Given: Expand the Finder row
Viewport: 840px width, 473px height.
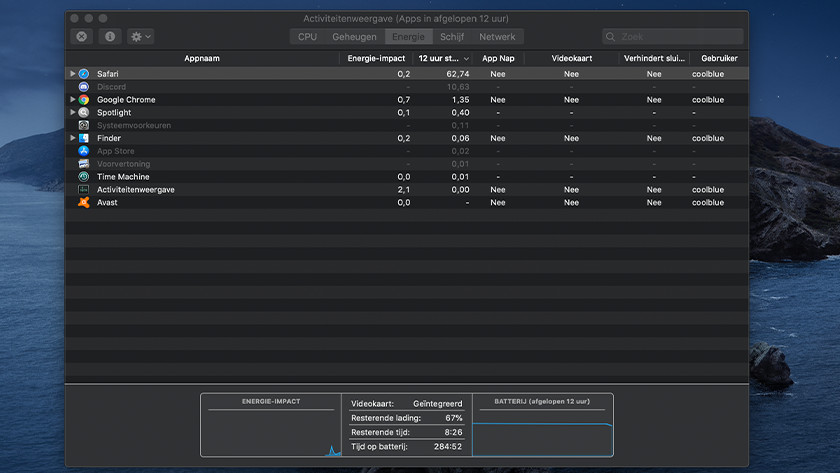Looking at the screenshot, I should (72, 138).
